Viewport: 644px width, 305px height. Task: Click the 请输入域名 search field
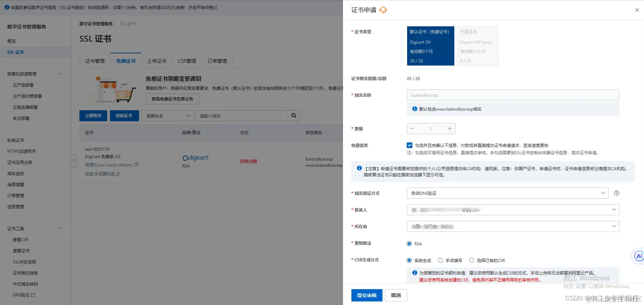242,116
